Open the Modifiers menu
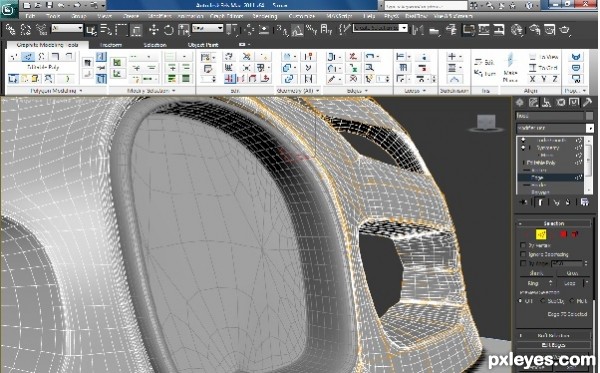Viewport: 600px width, 373px height. tap(160, 16)
